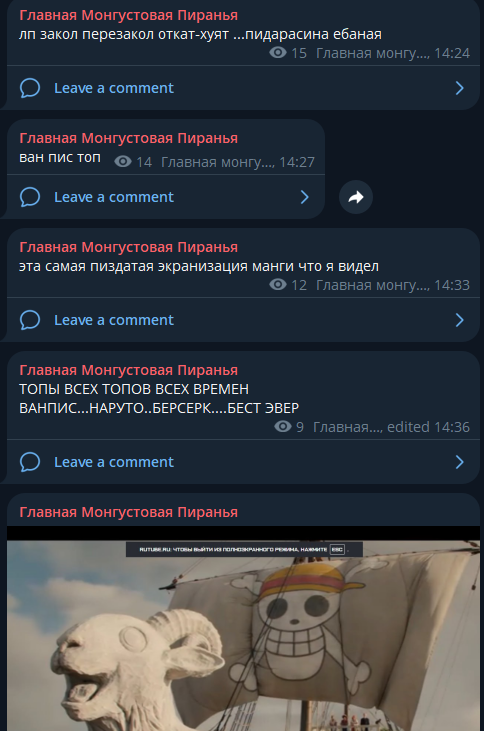The width and height of the screenshot is (484, 731).
Task: Open the pirate ship sail image
Action: tap(243, 628)
